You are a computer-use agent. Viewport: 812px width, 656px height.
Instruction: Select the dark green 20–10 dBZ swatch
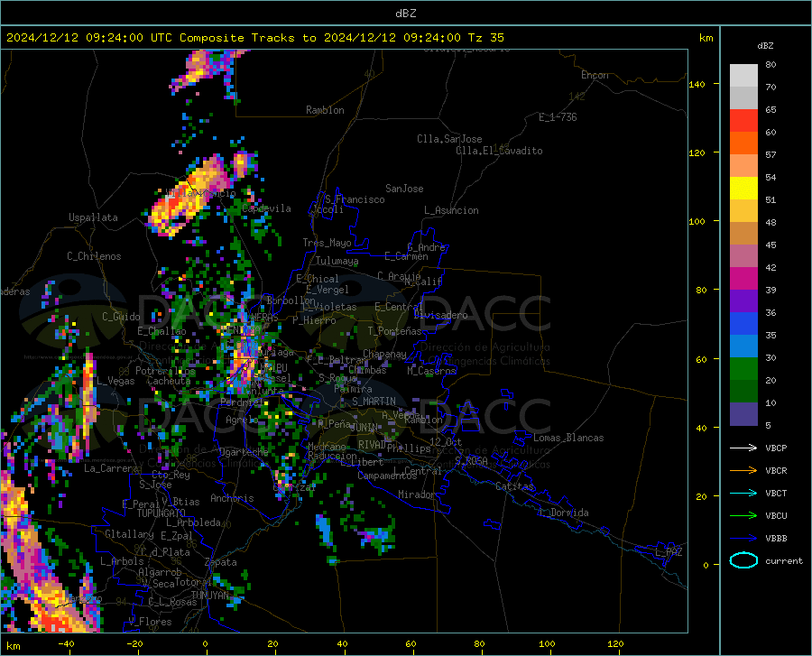click(x=743, y=392)
